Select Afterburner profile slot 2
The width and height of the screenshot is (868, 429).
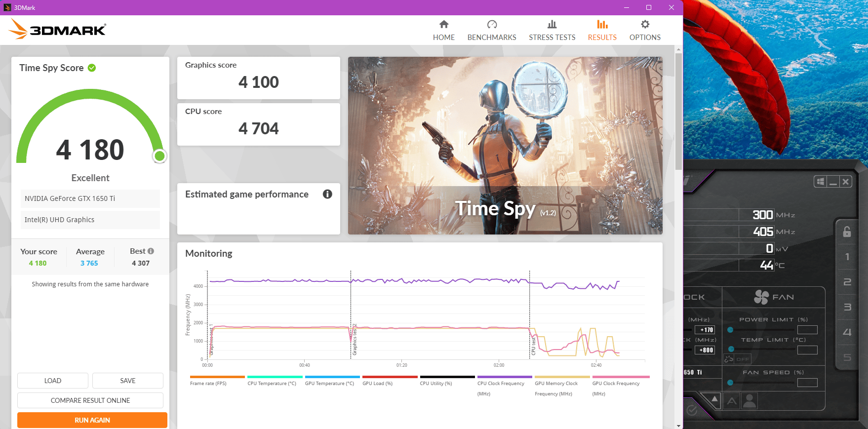coord(847,282)
